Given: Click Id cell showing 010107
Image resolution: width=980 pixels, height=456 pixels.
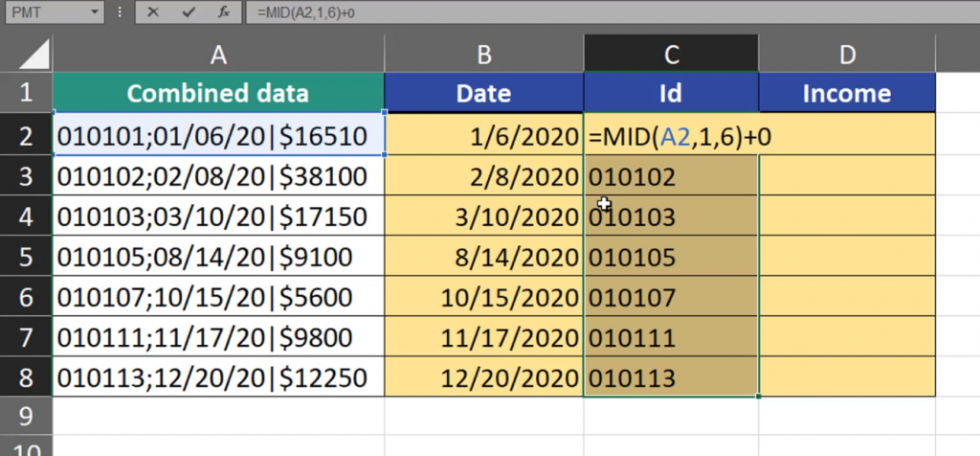Looking at the screenshot, I should coord(671,298).
